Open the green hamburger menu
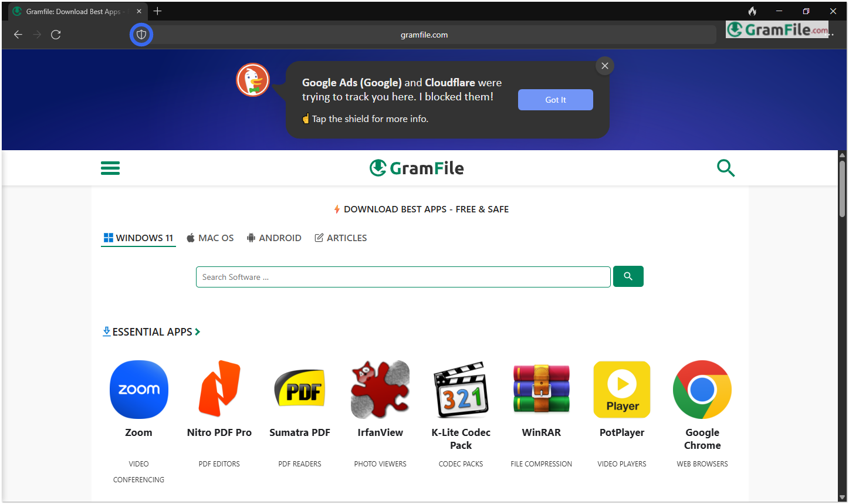Image resolution: width=849 pixels, height=504 pixels. point(110,168)
